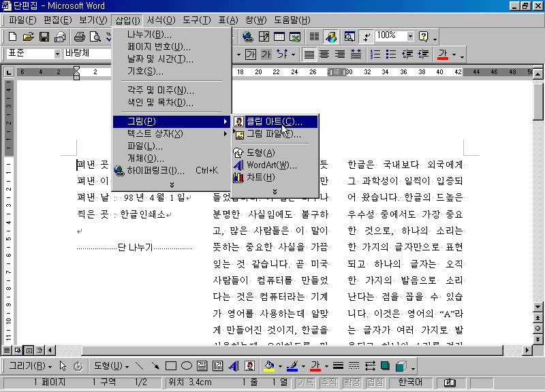Click the 기록 indicator in status bar
Screen dimensions: 545x392
[306, 382]
